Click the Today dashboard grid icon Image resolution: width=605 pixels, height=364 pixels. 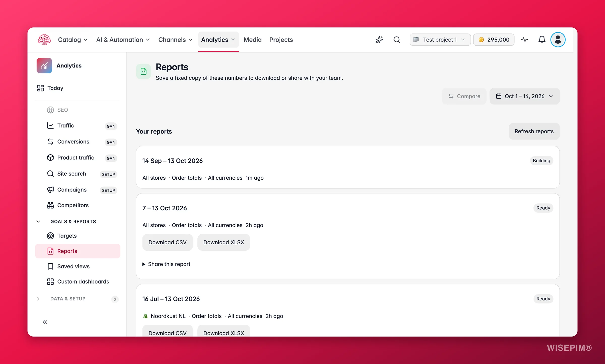point(40,88)
